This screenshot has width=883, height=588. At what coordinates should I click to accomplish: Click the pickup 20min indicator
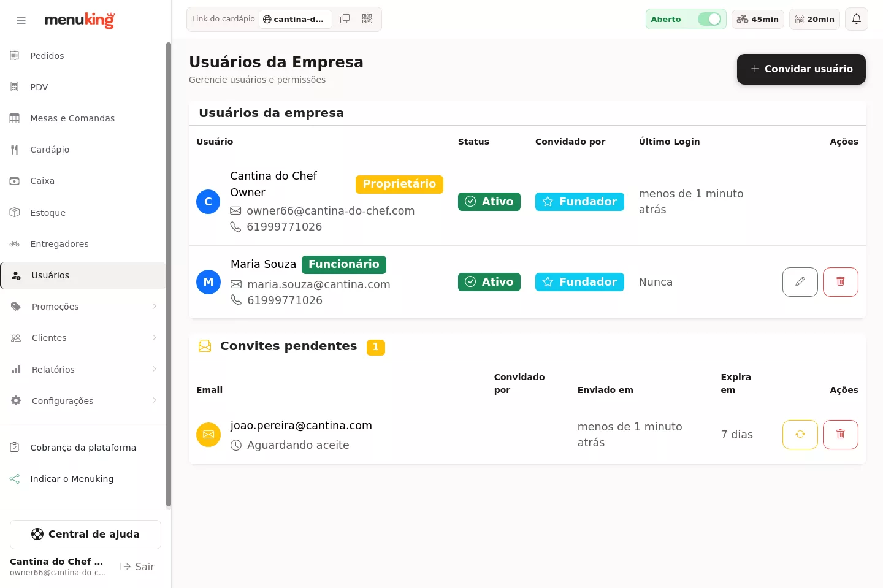click(815, 19)
